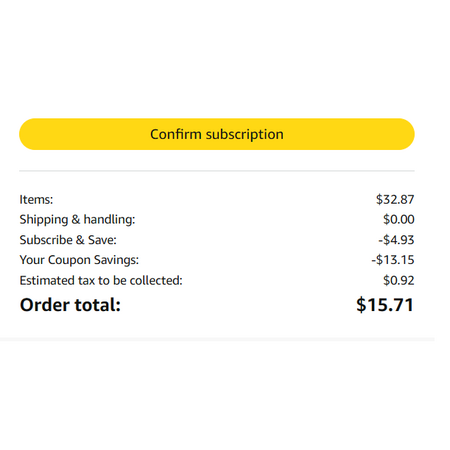Click the word 'Coupon' in savings row
The height and width of the screenshot is (450, 450).
[69, 260]
